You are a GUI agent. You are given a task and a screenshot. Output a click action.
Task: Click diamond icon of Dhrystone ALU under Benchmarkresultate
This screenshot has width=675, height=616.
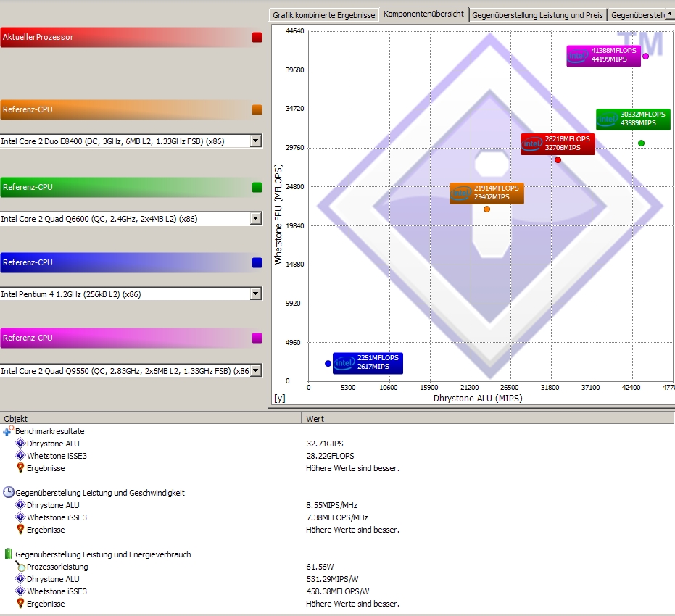[x=20, y=443]
